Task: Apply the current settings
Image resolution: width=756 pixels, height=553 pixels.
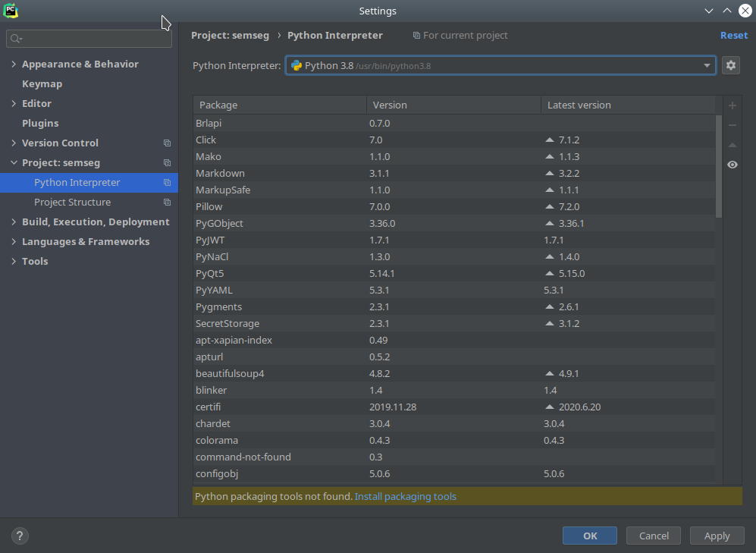Action: tap(716, 536)
